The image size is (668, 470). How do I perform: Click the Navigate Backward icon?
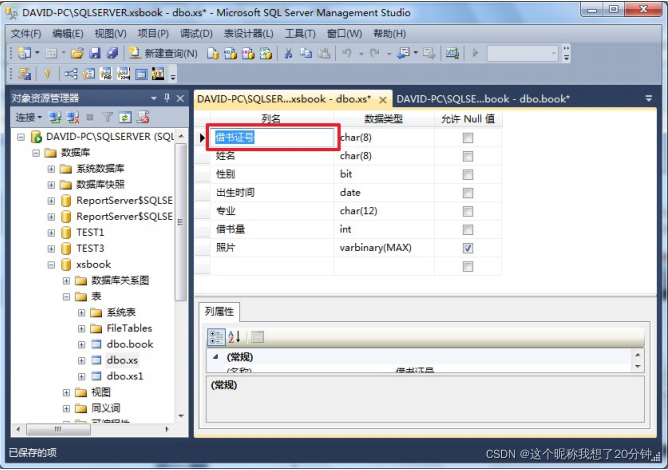[x=403, y=53]
